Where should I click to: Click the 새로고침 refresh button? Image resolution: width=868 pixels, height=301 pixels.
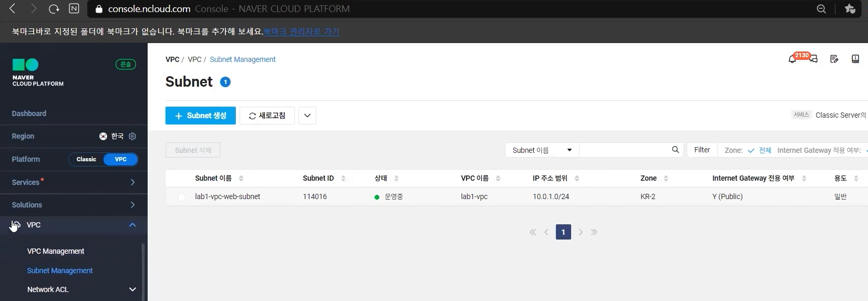point(267,116)
